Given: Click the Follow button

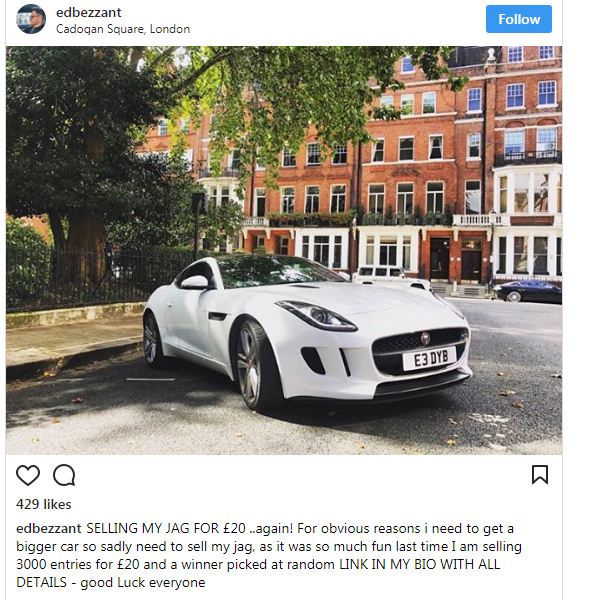Looking at the screenshot, I should (x=519, y=19).
